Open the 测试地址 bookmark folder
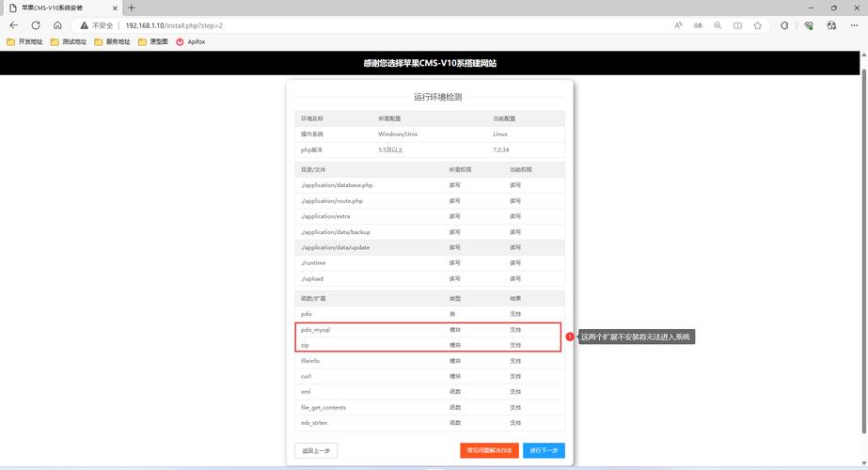This screenshot has height=470, width=868. pyautogui.click(x=69, y=41)
